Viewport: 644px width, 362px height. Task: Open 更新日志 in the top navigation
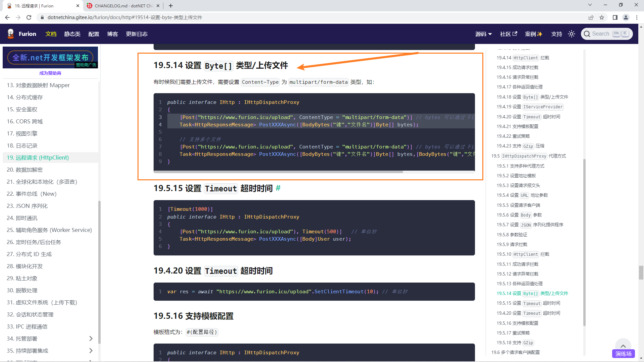click(x=137, y=34)
